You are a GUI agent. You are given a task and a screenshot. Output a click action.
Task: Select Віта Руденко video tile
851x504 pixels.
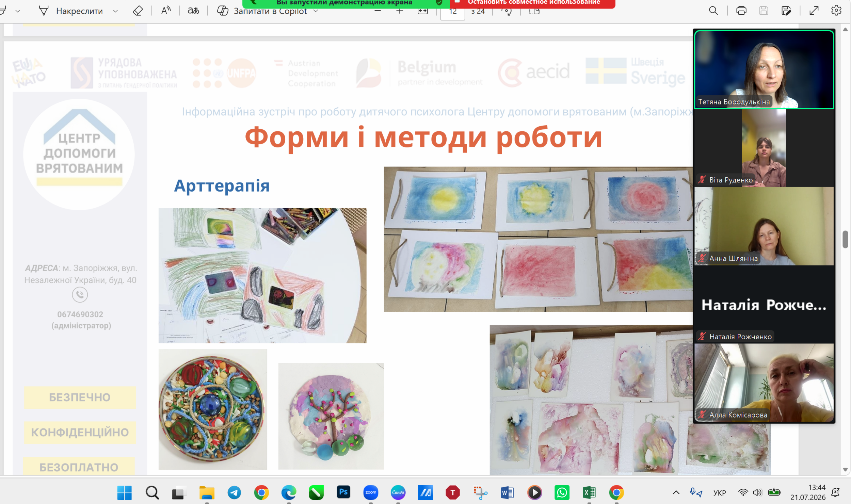(x=764, y=148)
